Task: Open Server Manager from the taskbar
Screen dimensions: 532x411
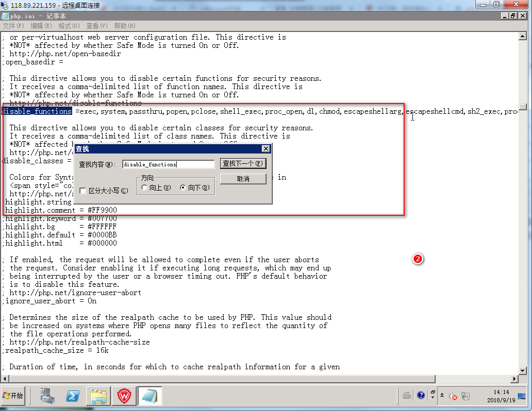Action: pos(47,396)
